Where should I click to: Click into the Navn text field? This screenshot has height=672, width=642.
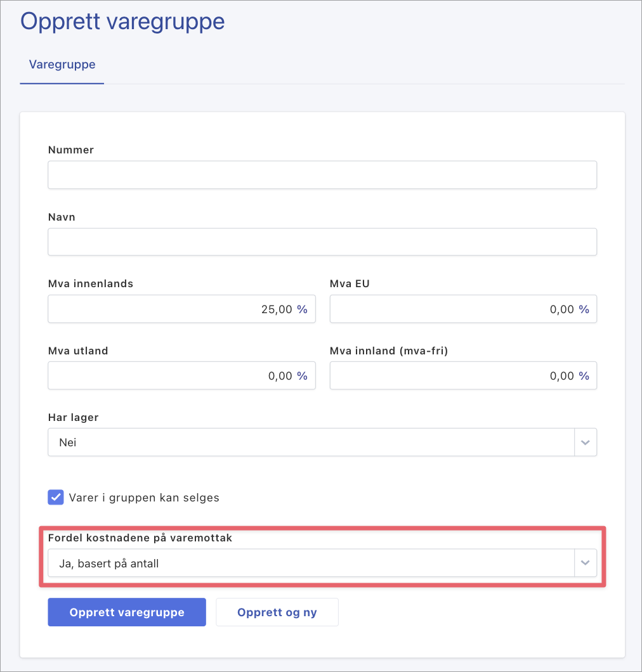322,242
